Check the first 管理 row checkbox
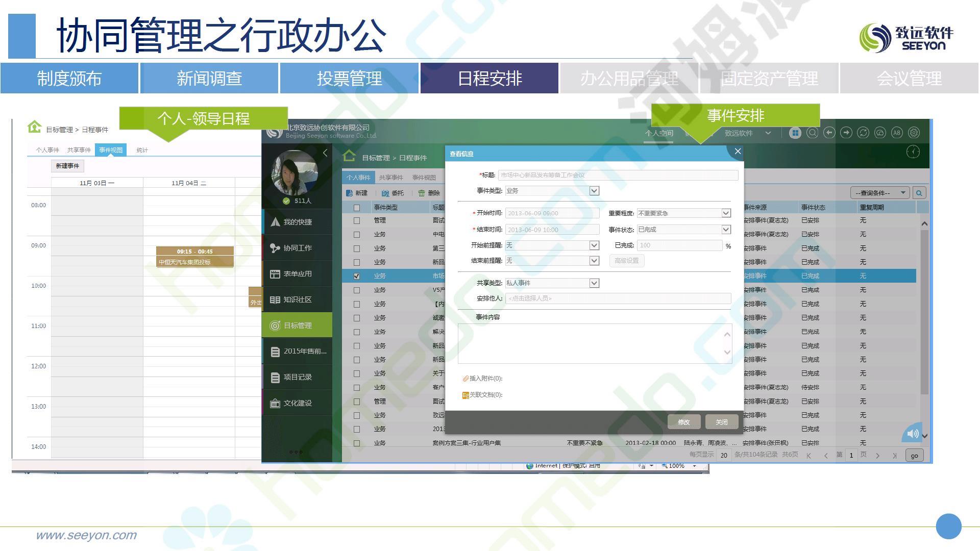The image size is (980, 551). click(357, 220)
